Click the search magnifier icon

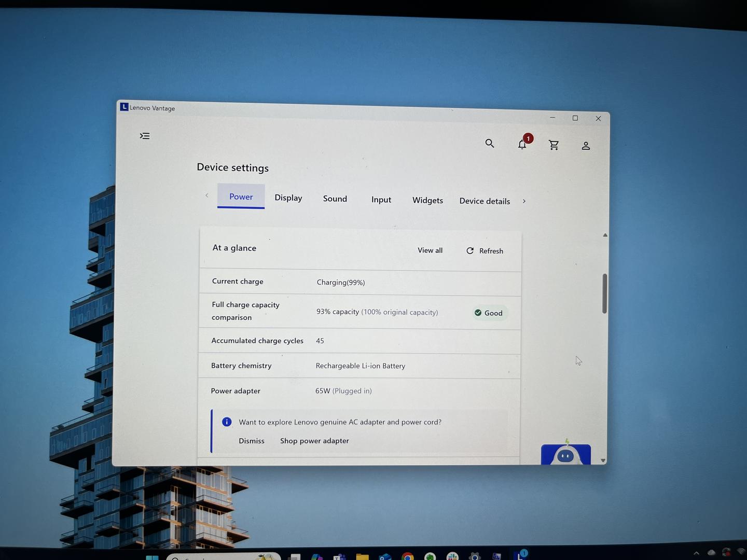click(489, 143)
